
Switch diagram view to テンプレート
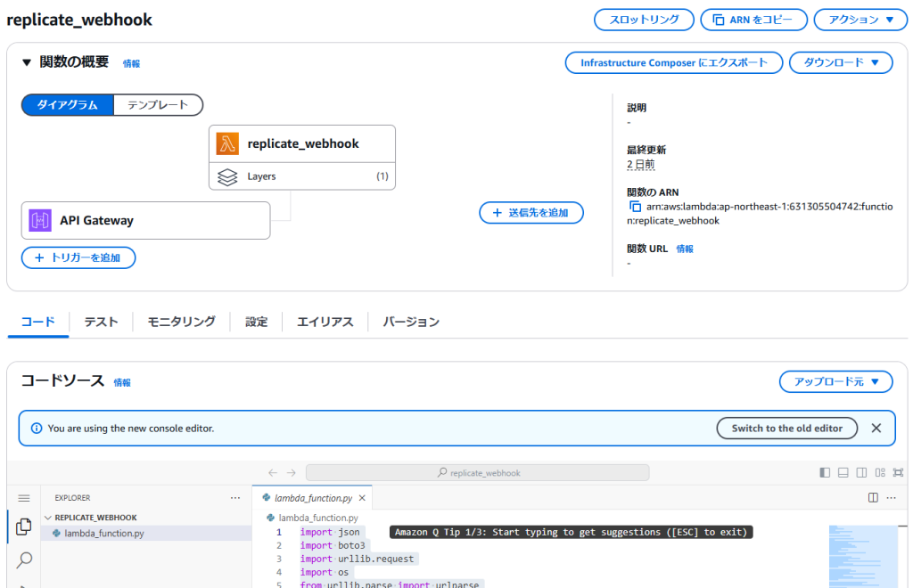tap(158, 105)
